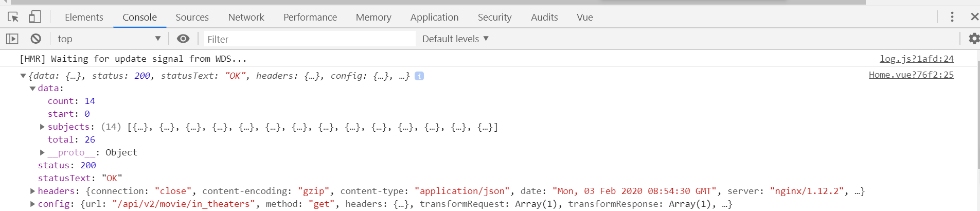The image size is (980, 211).
Task: Collapse the data property arrow
Action: click(33, 89)
